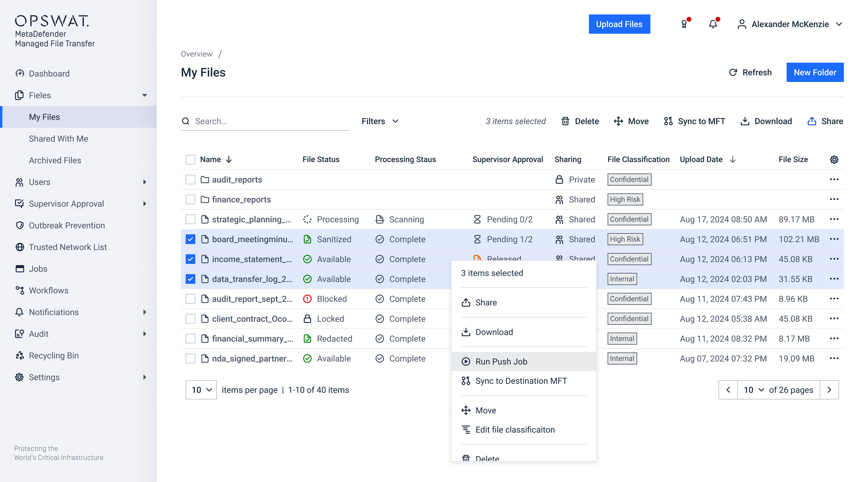Screen dimensions: 868x482
Task: Open Recycling Bin from sidebar
Action: [54, 355]
